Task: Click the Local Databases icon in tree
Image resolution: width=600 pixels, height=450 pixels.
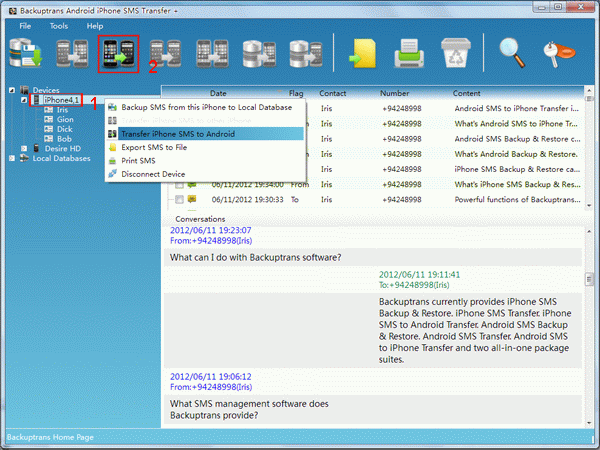Action: 24,158
